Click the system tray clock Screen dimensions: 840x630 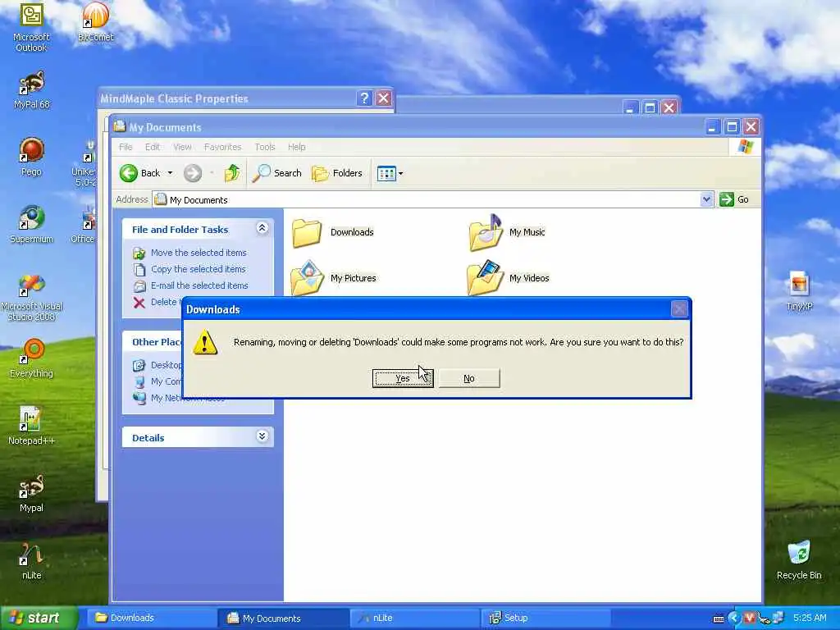(810, 618)
